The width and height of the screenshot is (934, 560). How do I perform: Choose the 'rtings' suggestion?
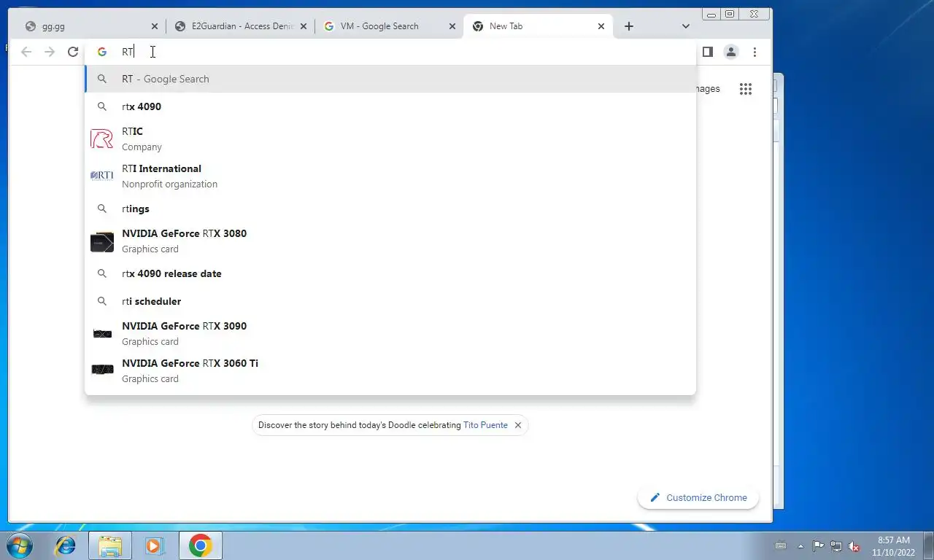click(390, 209)
